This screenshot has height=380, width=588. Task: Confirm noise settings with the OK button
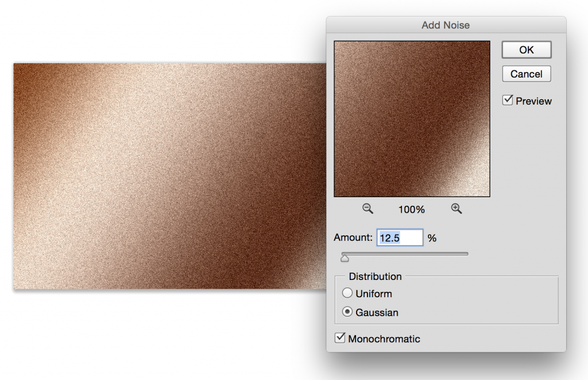(526, 49)
